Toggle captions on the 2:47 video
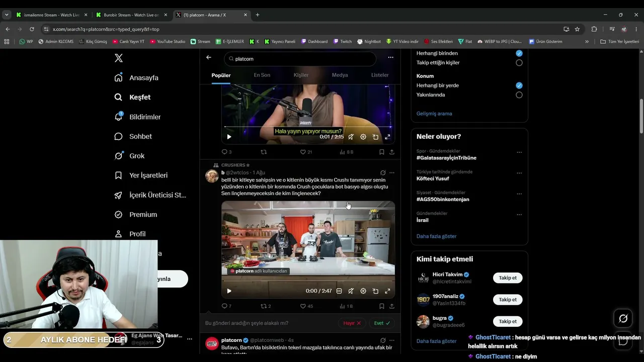This screenshot has height=362, width=644. coord(339,291)
